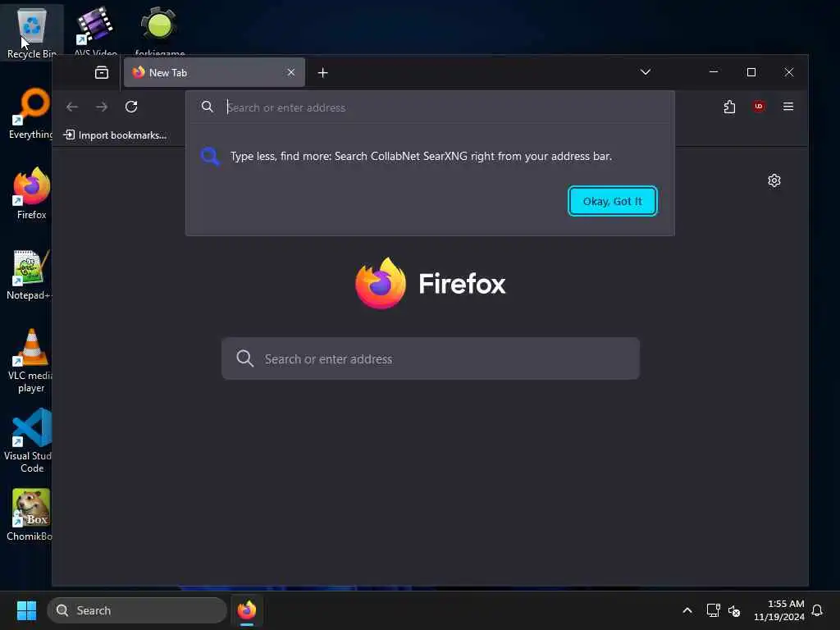
Task: Click Import bookmarks link
Action: pos(115,135)
